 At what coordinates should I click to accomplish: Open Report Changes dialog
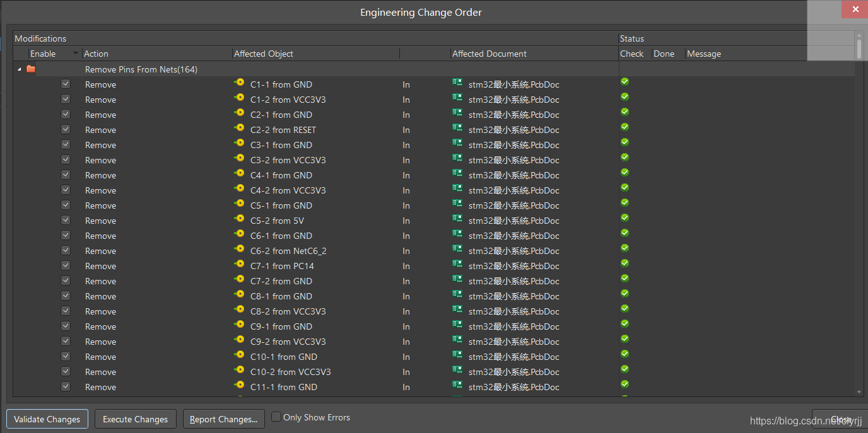(x=223, y=419)
